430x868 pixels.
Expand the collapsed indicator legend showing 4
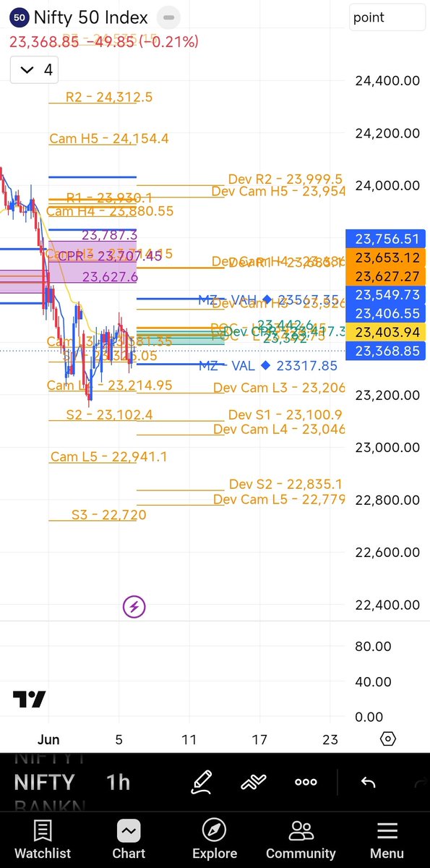coord(35,70)
